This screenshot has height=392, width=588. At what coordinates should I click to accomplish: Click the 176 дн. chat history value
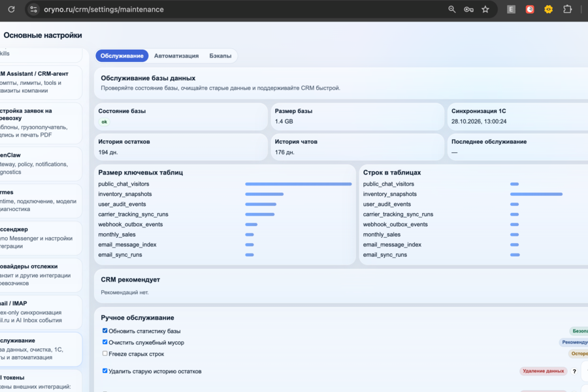coord(285,152)
